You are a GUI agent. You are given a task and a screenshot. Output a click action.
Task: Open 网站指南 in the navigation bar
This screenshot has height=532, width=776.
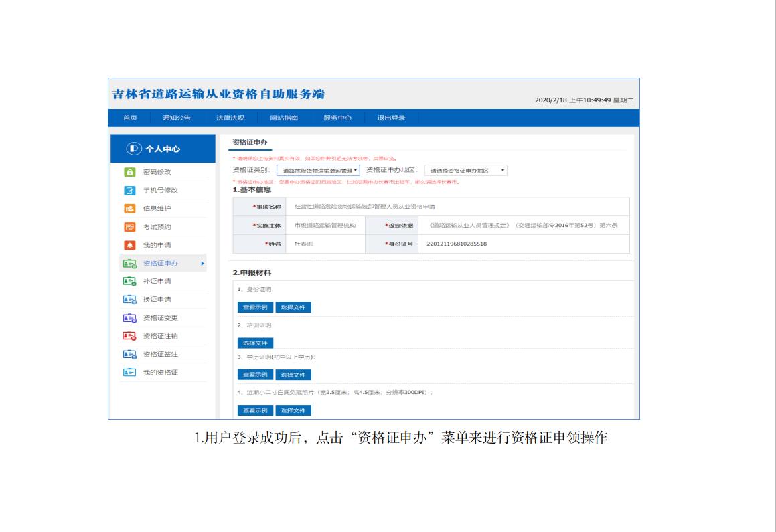284,118
